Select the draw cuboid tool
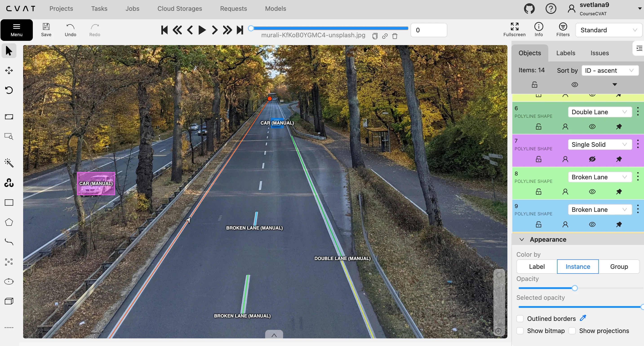The image size is (644, 346). 9,301
